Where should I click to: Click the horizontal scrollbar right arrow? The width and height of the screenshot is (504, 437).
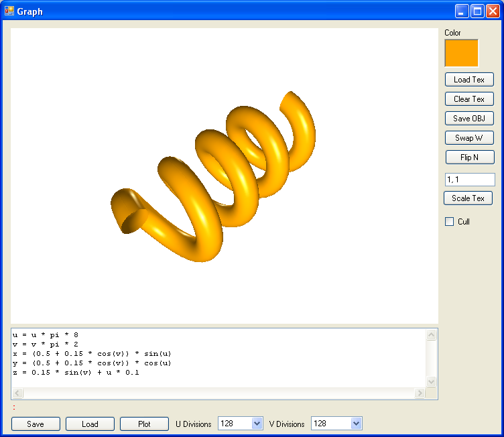(420, 393)
